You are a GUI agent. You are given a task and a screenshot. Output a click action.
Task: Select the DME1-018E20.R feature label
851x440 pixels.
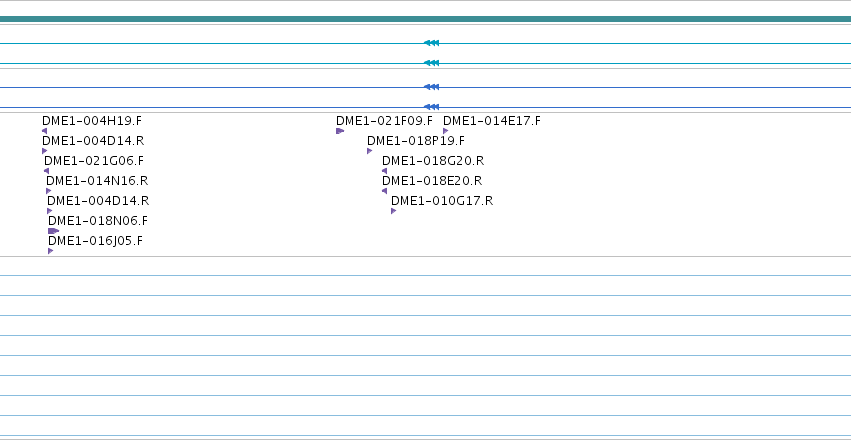point(432,181)
